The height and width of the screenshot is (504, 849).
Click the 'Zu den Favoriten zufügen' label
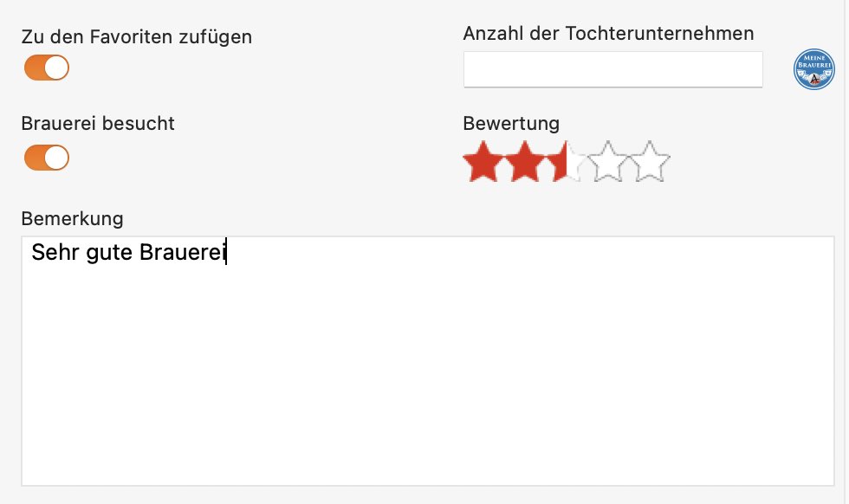coord(137,37)
